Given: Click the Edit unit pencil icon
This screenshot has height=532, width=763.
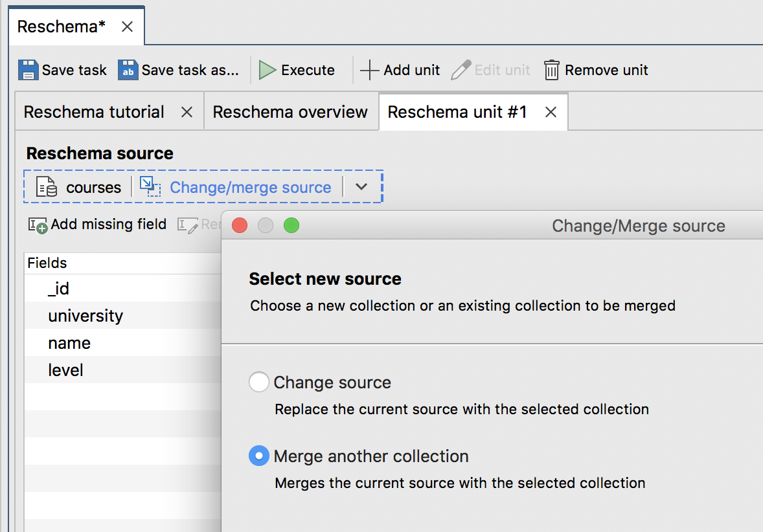Looking at the screenshot, I should 461,69.
